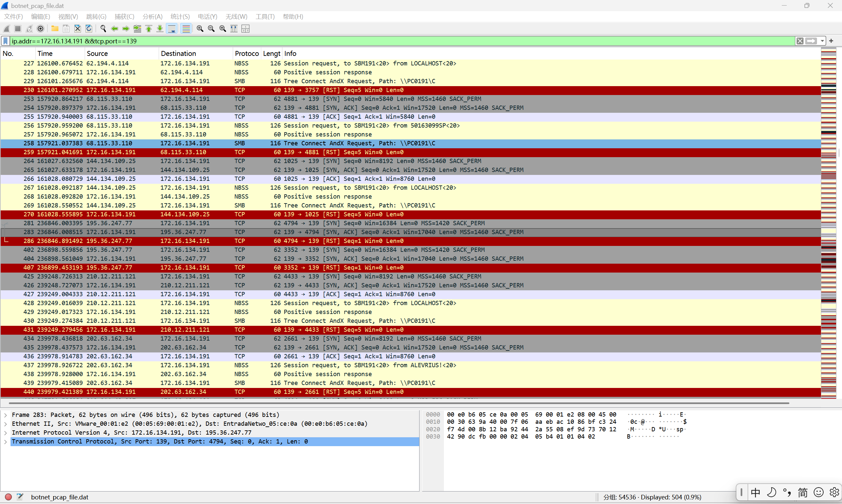This screenshot has height=504, width=842.
Task: Open the 分析(A) menu
Action: point(152,17)
